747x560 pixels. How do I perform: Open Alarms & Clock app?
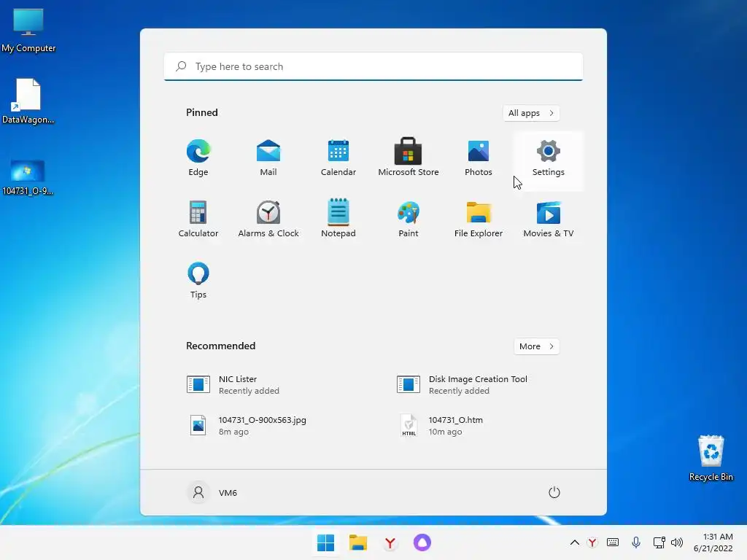tap(268, 219)
